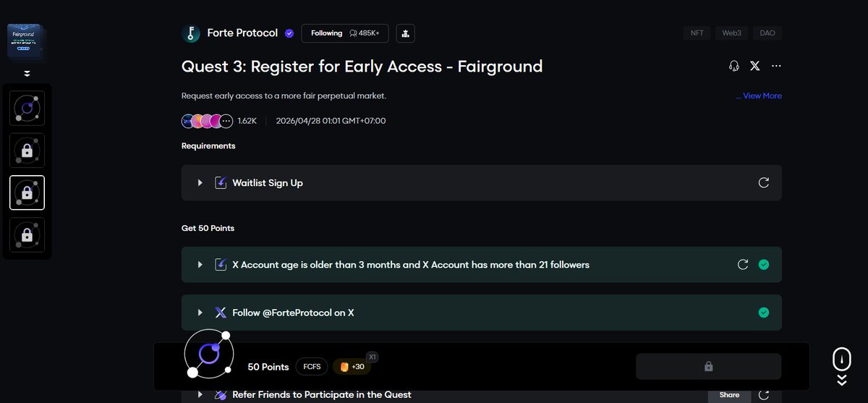Screen dimensions: 868x403
Task: Open the Forte Protocol logo avatar
Action: pyautogui.click(x=191, y=33)
